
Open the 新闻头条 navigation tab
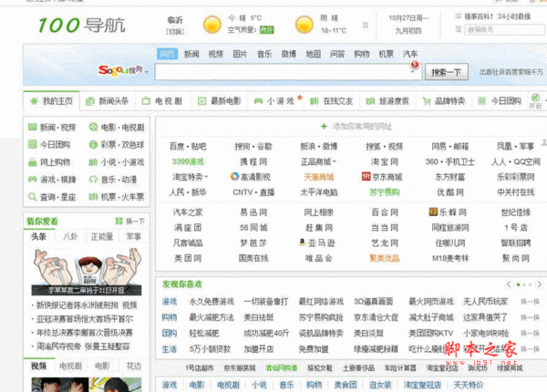pyautogui.click(x=108, y=101)
